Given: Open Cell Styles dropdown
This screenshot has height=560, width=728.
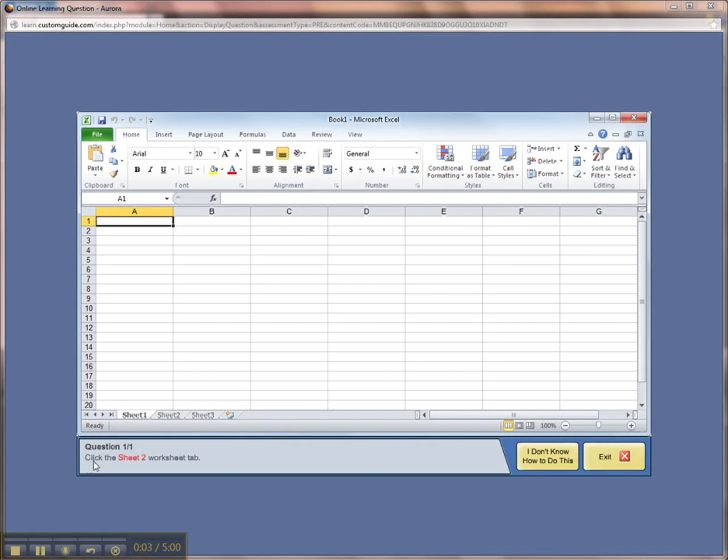Looking at the screenshot, I should (508, 162).
